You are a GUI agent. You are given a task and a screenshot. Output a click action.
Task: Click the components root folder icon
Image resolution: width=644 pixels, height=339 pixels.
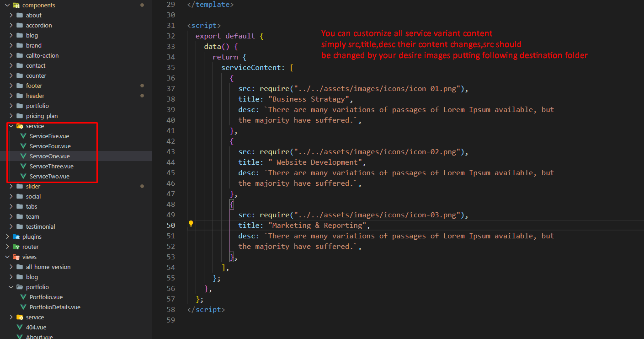point(16,5)
